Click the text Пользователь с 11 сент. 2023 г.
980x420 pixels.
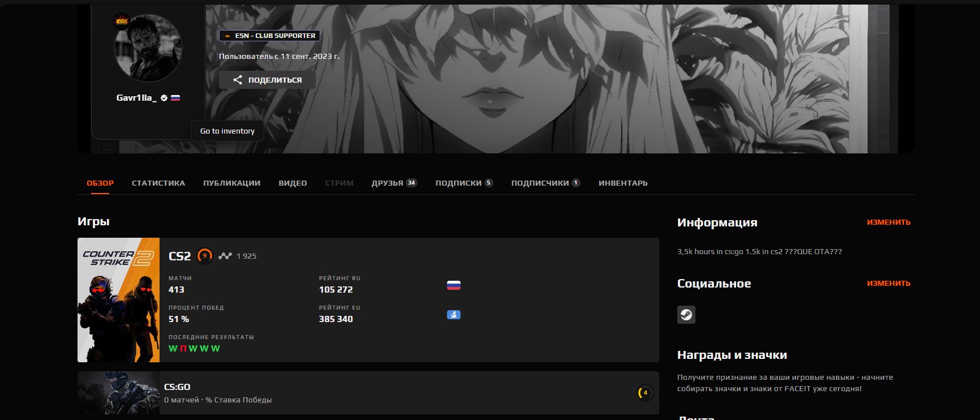[279, 57]
